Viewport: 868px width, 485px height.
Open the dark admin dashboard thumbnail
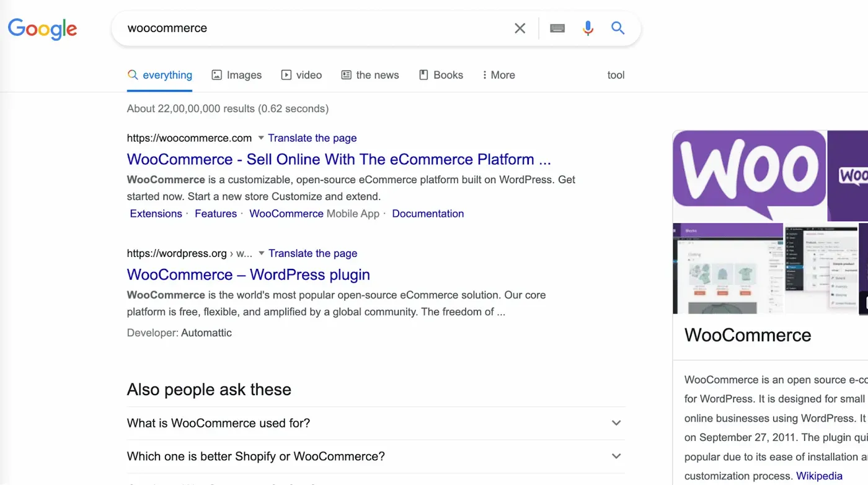[821, 268]
